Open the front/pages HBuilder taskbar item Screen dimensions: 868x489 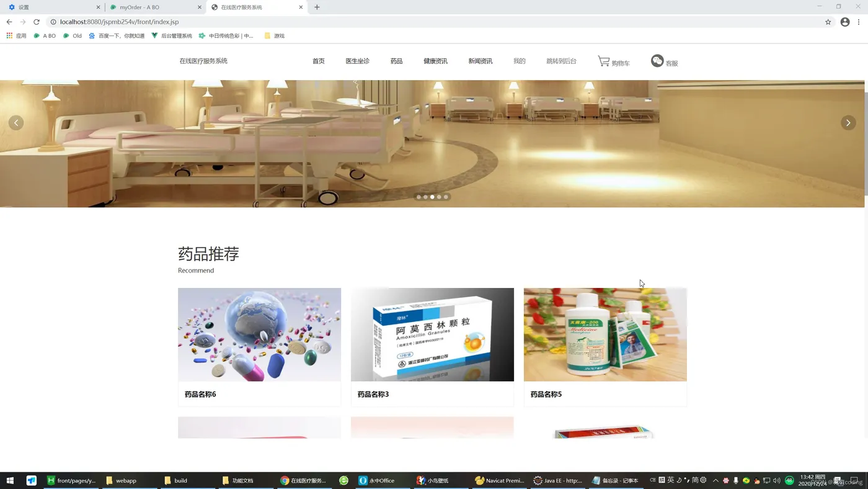tap(71, 480)
